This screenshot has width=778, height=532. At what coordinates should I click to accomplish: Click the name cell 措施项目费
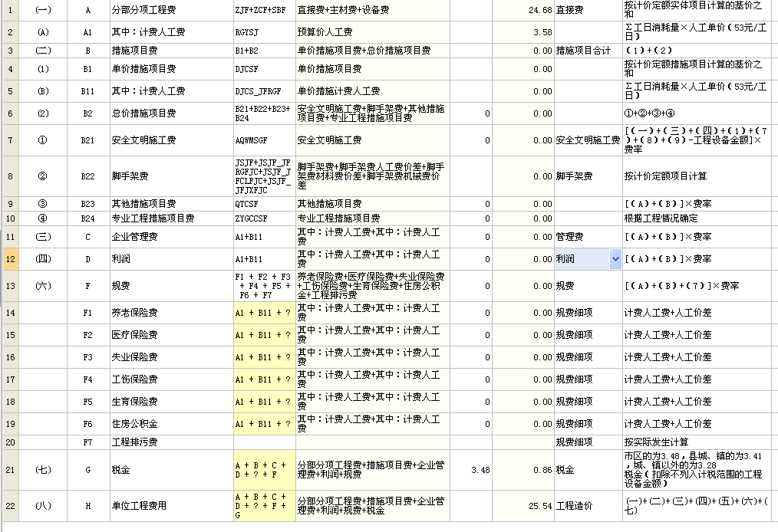pyautogui.click(x=172, y=51)
